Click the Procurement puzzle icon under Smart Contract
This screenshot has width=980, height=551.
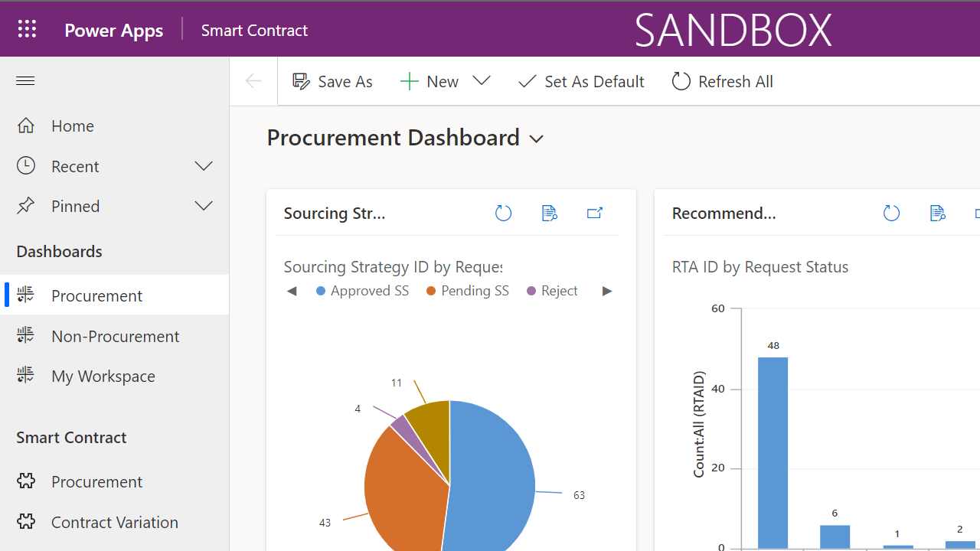click(x=26, y=481)
